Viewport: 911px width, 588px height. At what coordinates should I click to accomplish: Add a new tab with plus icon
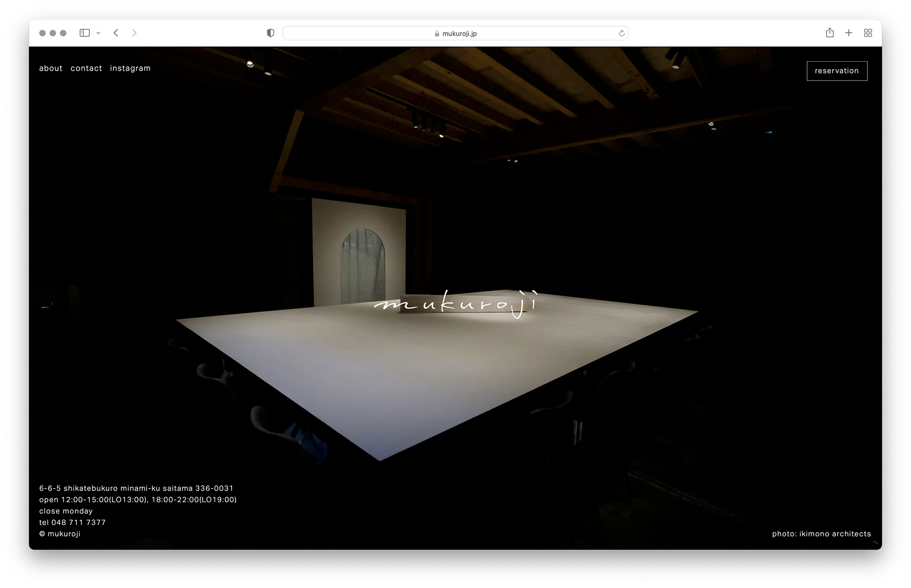[849, 33]
